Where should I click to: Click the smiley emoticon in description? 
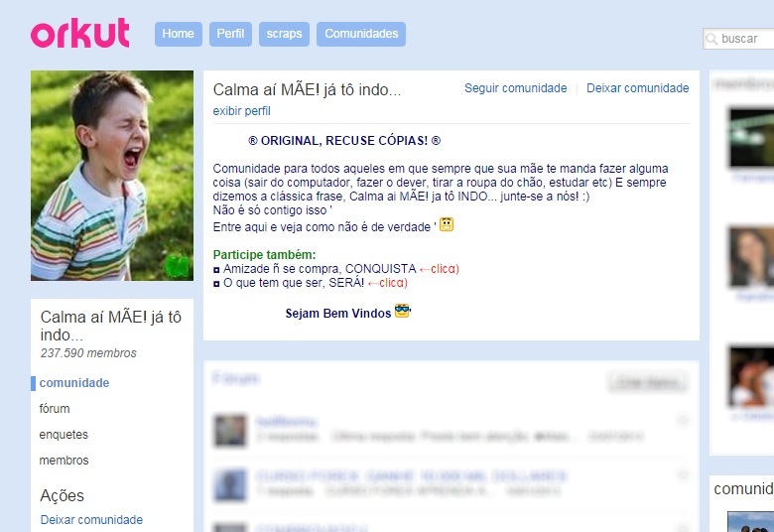point(447,224)
